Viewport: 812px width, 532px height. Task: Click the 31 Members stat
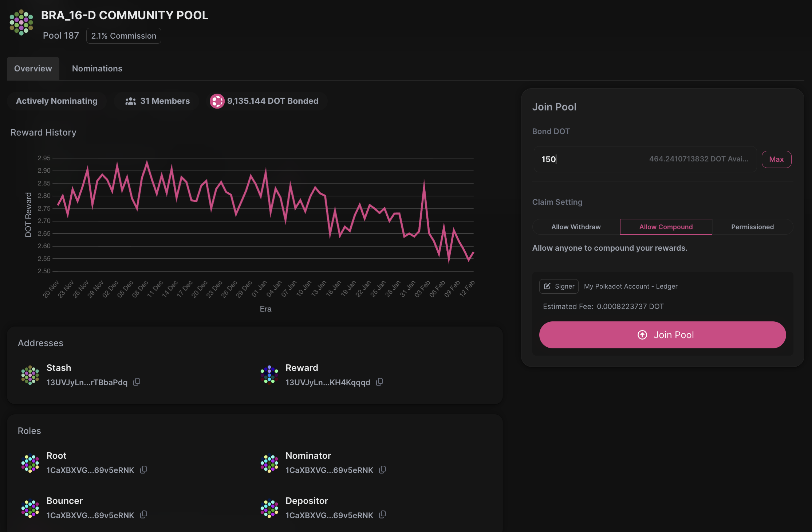[157, 101]
